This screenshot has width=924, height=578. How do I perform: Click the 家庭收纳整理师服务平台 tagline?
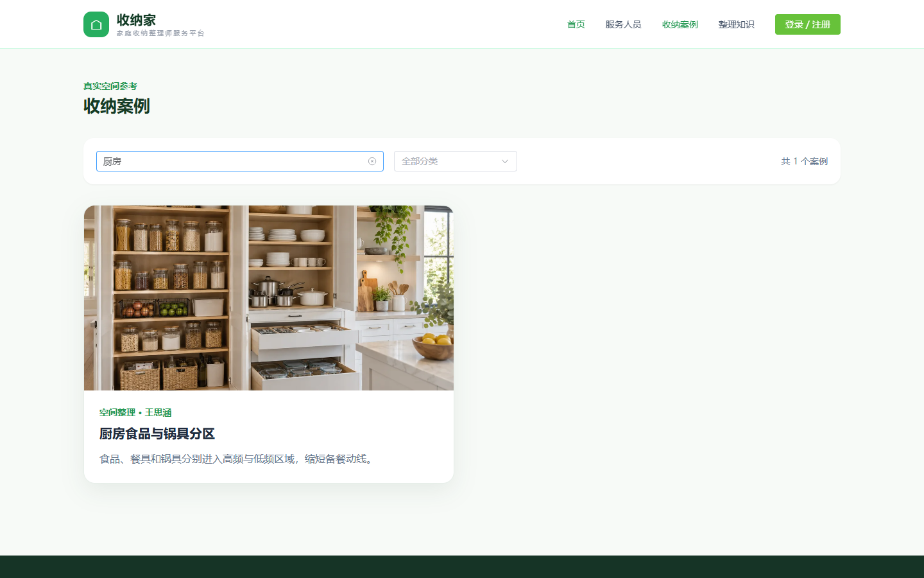coord(160,33)
